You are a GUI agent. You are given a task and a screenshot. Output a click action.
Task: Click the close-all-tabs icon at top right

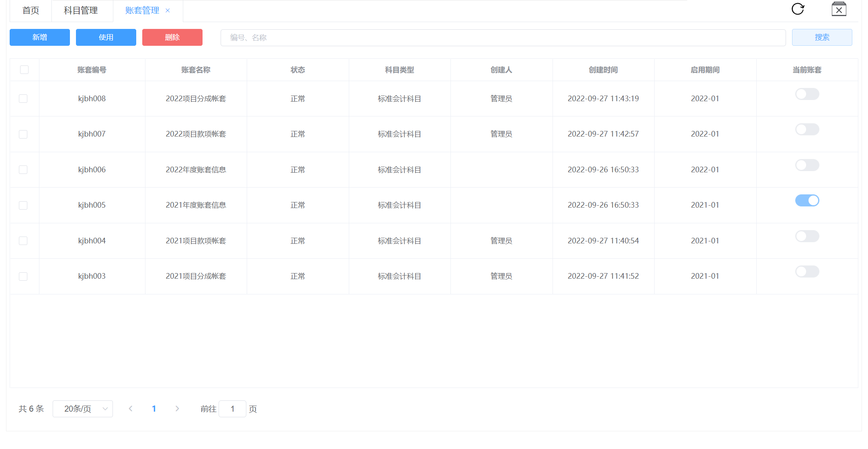tap(839, 9)
